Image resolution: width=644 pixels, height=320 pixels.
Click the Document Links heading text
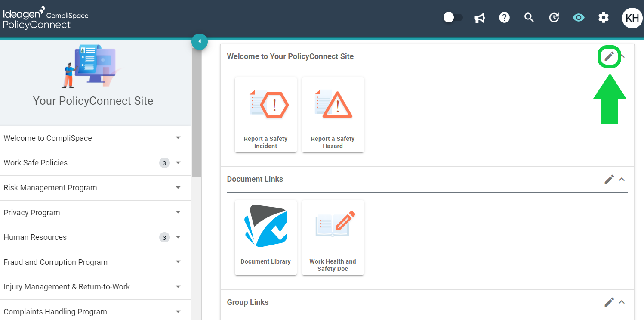click(255, 179)
